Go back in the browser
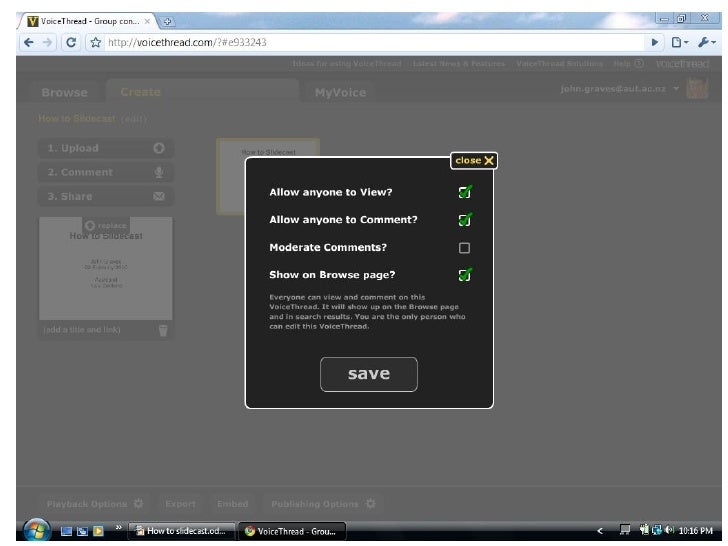The width and height of the screenshot is (728, 546). pyautogui.click(x=29, y=43)
